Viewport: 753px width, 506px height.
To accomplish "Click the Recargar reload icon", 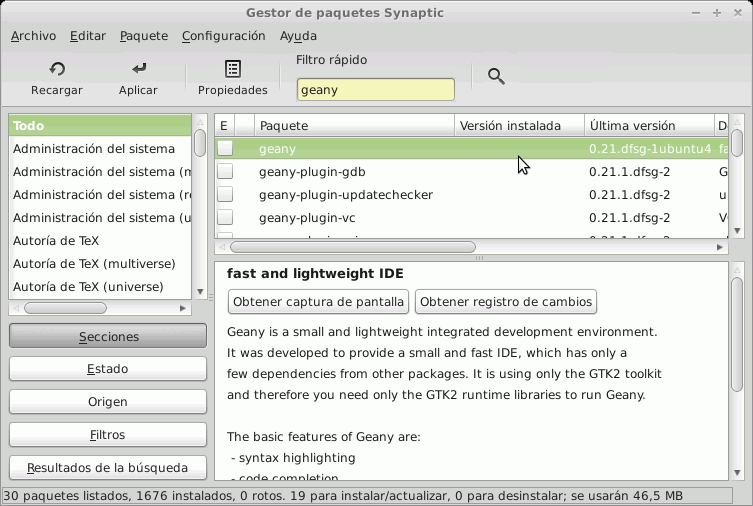I will [57, 70].
